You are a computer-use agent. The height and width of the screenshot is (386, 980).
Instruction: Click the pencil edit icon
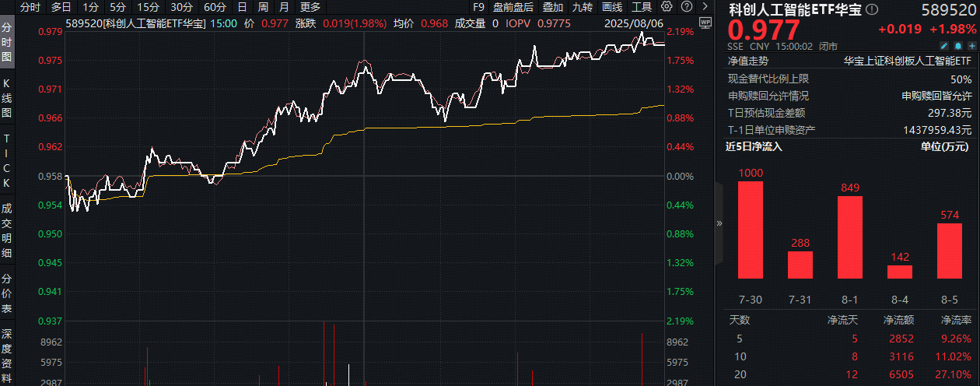click(944, 47)
